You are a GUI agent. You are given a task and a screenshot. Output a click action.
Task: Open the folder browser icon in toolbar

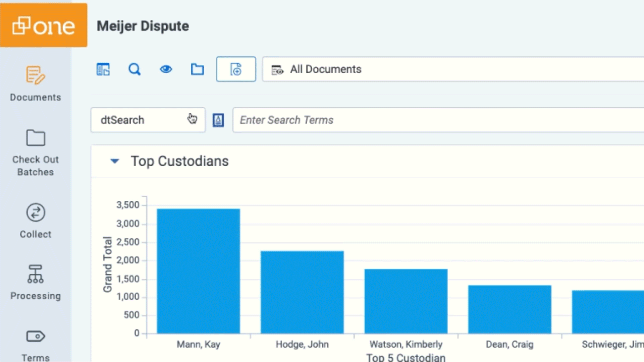tap(197, 69)
